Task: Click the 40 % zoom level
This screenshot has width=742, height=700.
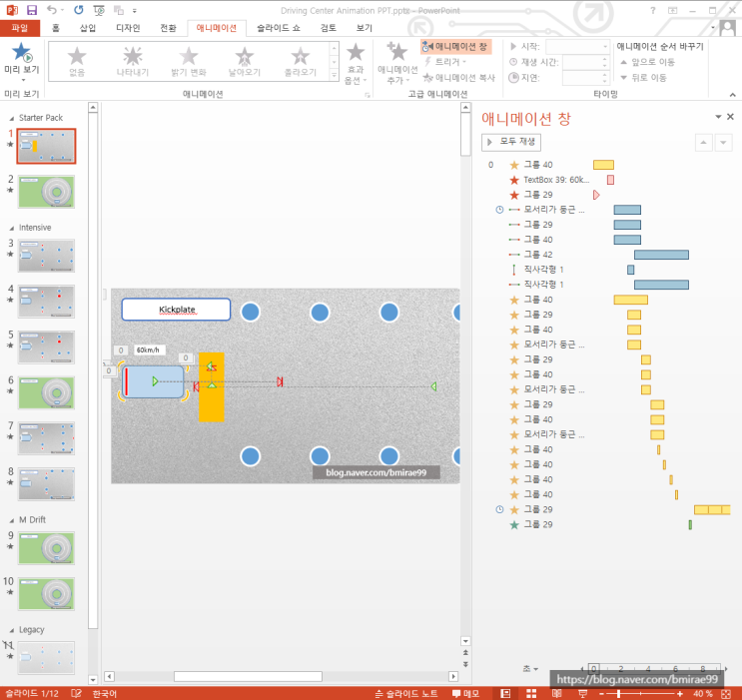Action: (x=703, y=693)
